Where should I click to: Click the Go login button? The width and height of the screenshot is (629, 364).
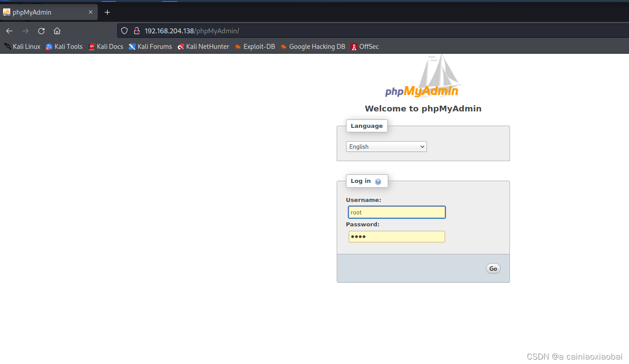tap(493, 269)
